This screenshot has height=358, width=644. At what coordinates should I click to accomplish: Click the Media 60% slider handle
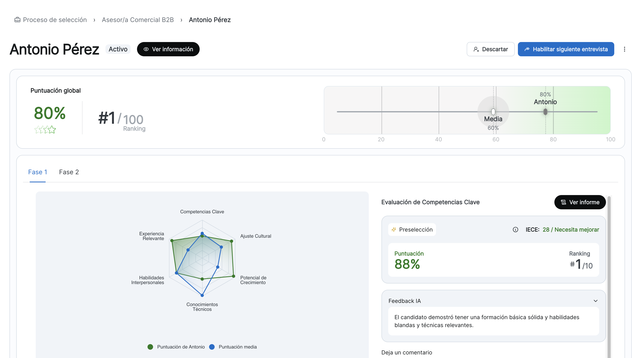pyautogui.click(x=493, y=111)
